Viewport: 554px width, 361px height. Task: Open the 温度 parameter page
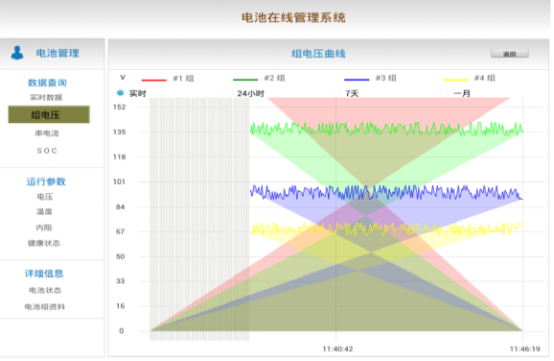pyautogui.click(x=45, y=212)
